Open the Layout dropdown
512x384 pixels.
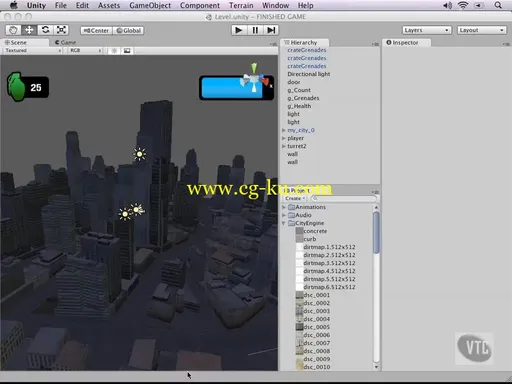point(481,30)
